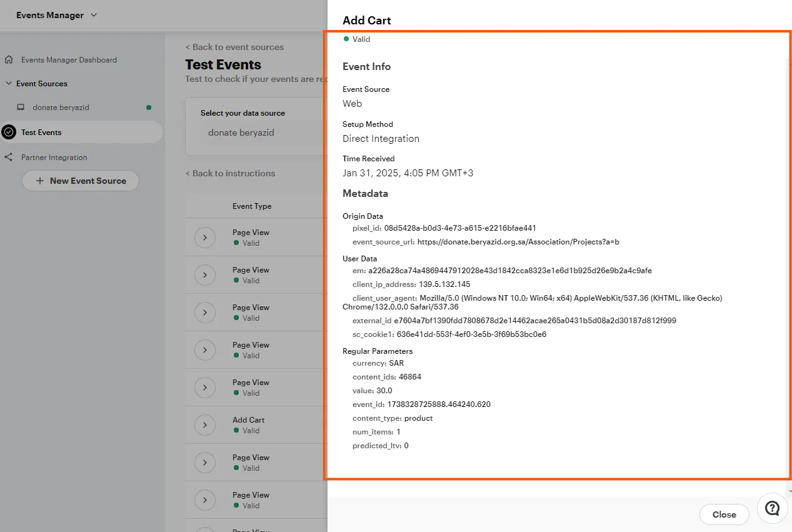Click the Valid status under Add Cart panel title
This screenshot has height=532, width=792.
(x=357, y=39)
